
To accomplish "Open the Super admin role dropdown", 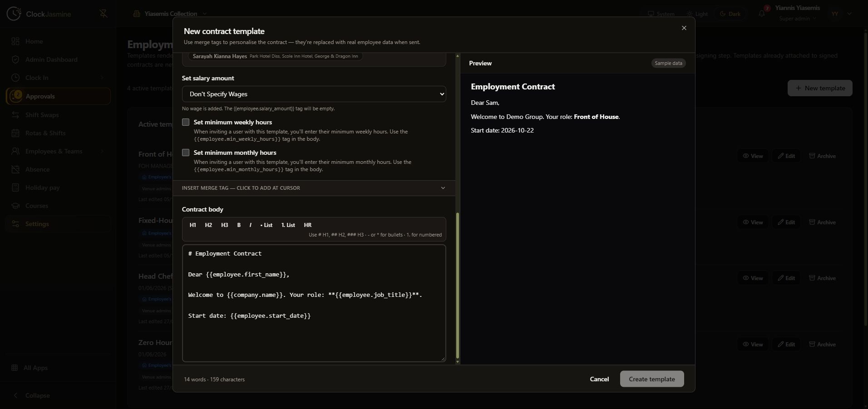I will (x=798, y=19).
